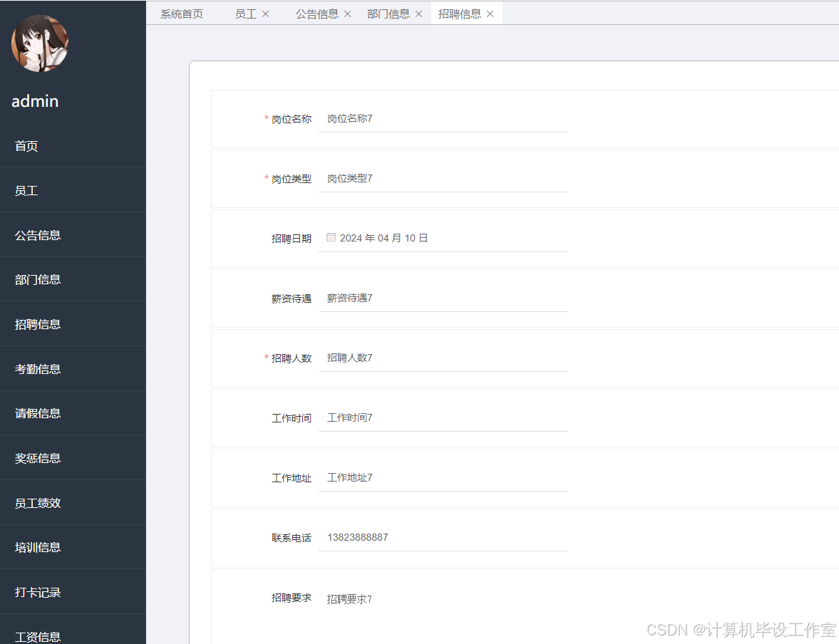Click the 薪资待遇 input field
The image size is (839, 644).
point(443,298)
